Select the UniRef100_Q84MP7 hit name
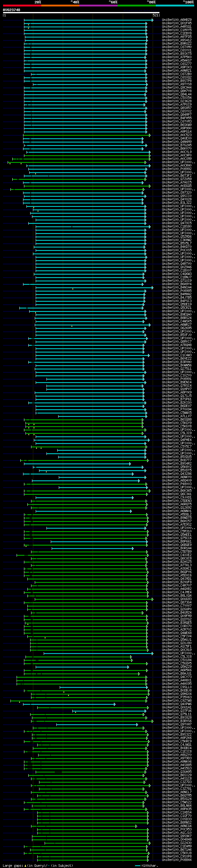This screenshot has height=868, width=197. tap(177, 115)
